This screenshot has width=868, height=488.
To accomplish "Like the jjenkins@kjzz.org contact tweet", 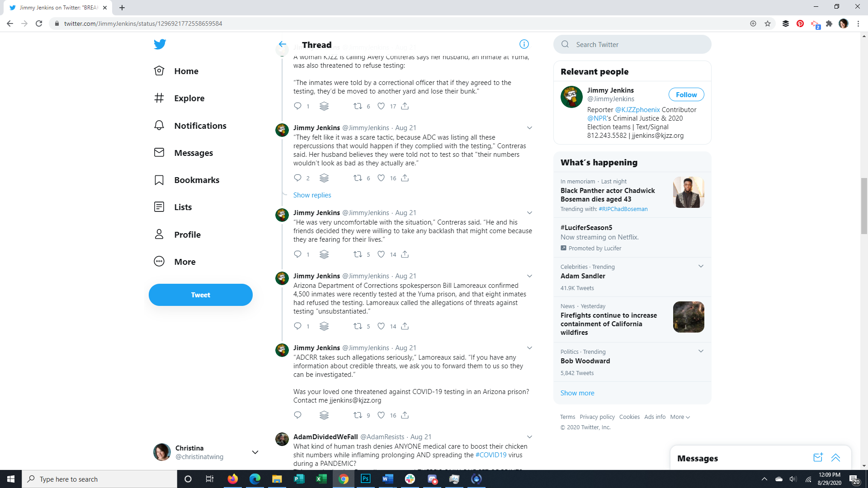I will (x=381, y=415).
